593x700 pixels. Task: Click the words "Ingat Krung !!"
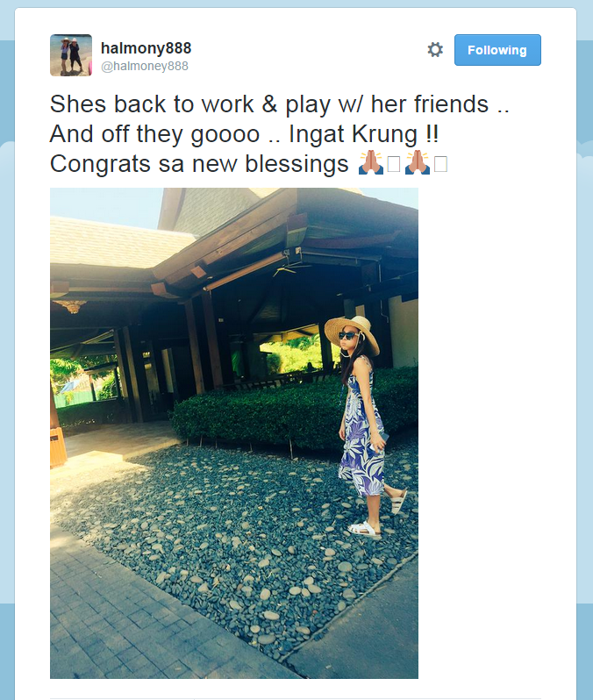tap(364, 134)
